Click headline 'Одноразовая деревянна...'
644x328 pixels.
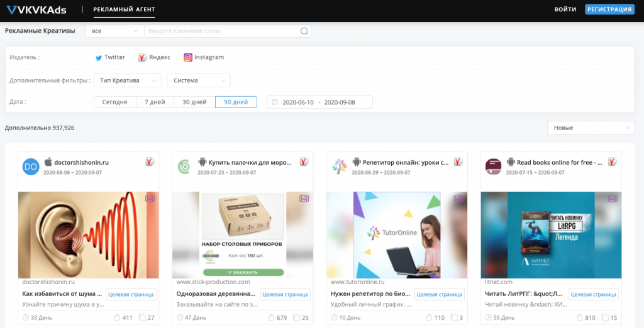pos(216,294)
